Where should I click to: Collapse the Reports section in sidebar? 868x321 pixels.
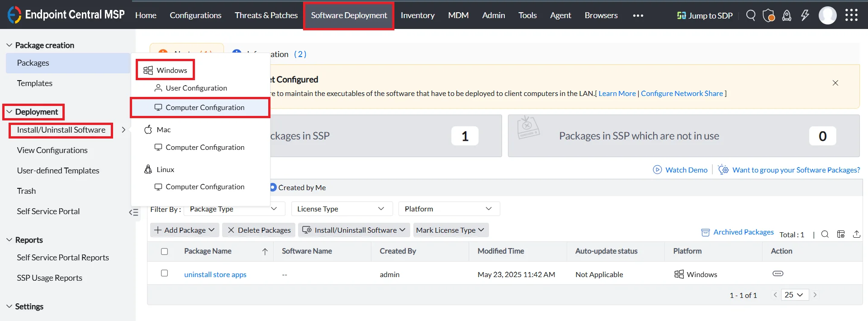pos(9,240)
